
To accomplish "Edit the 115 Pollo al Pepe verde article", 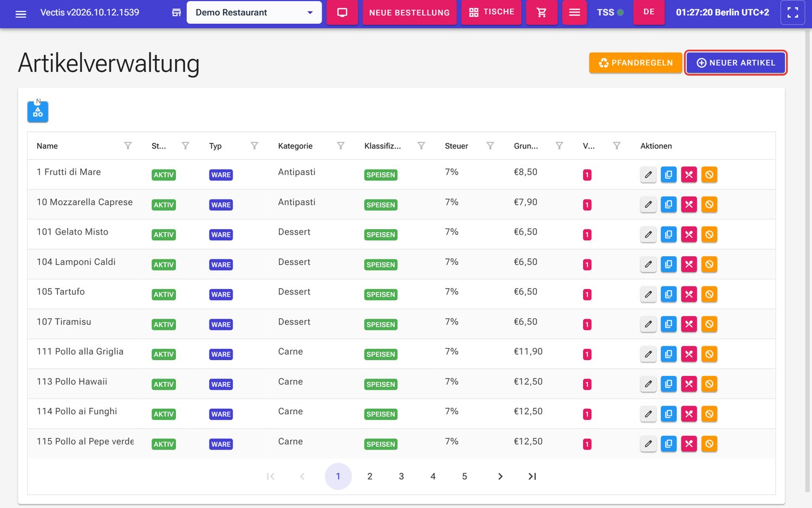I will coord(648,444).
